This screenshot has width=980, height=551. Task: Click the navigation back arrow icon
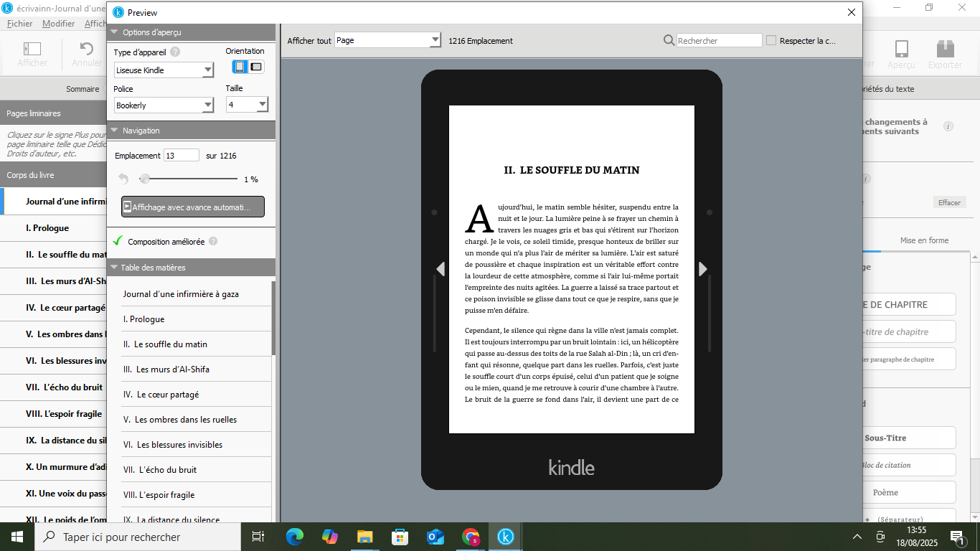click(123, 179)
